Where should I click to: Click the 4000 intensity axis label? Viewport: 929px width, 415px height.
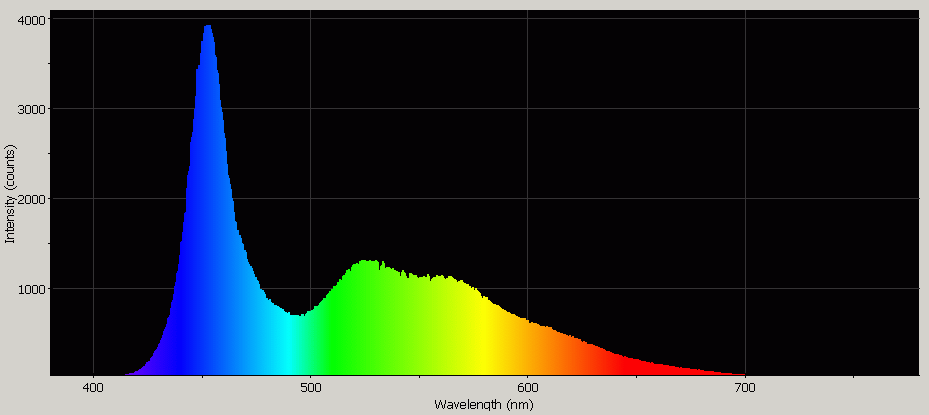pyautogui.click(x=33, y=19)
